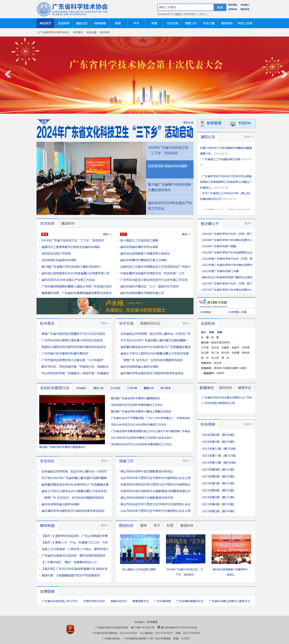This screenshot has height=644, width=289.
Task: Open 南粤科创平台 friendly link
Action: coord(119,601)
